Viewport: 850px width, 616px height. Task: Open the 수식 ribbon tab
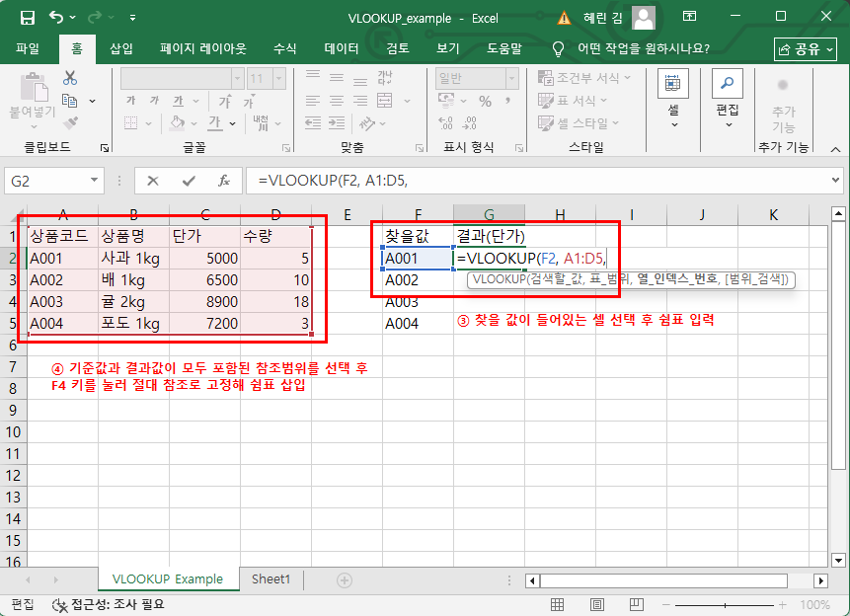click(x=284, y=48)
